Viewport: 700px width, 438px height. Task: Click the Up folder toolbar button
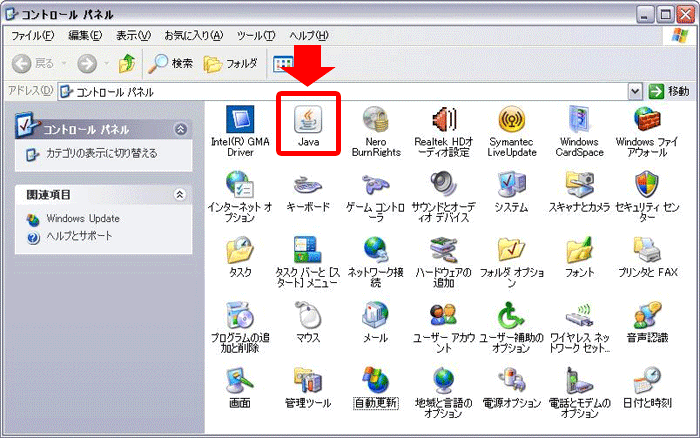127,64
